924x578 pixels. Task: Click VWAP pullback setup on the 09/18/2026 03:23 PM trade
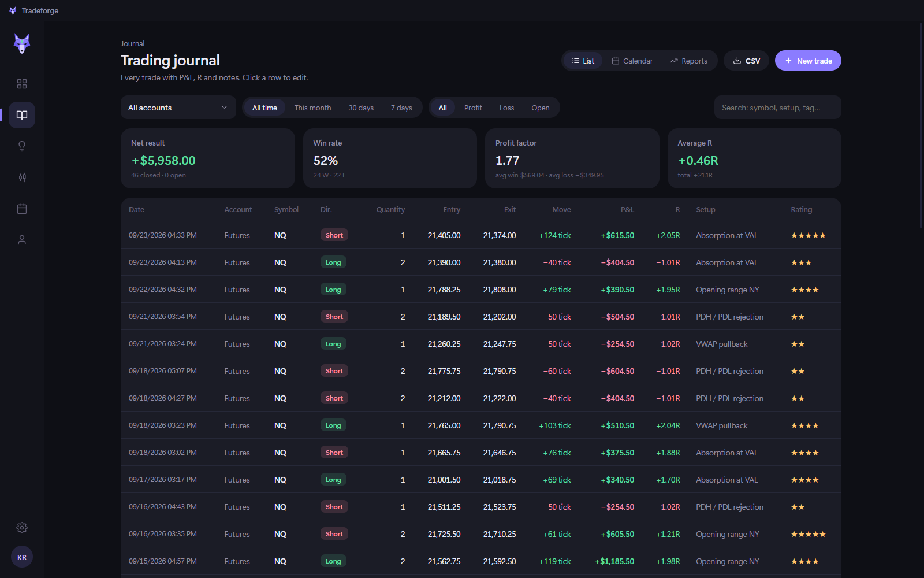[x=721, y=425]
